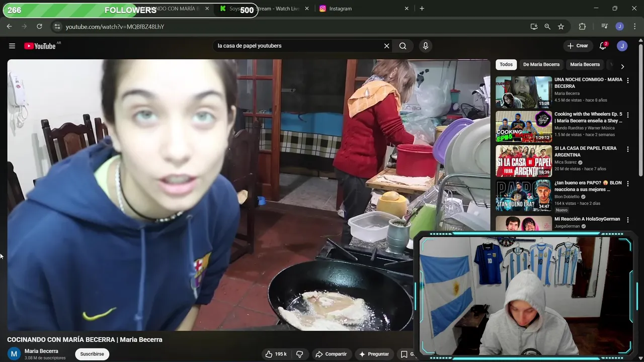Open the ¿tan bueno era PAPO? thumbnail
Image resolution: width=644 pixels, height=362 pixels.
pos(524,196)
